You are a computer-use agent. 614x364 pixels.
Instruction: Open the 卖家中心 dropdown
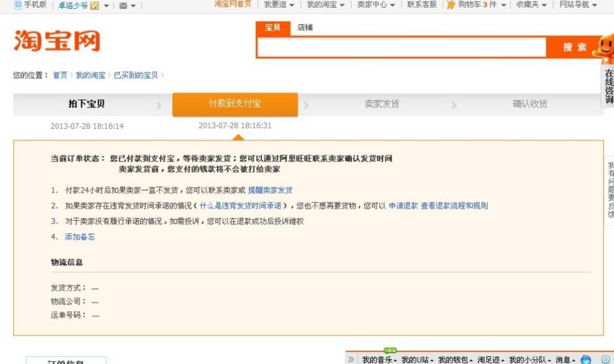(376, 5)
